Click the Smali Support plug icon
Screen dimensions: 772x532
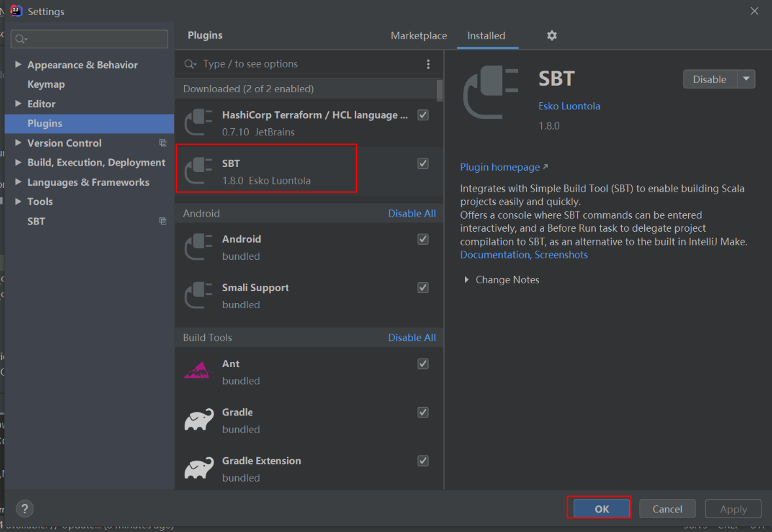pos(198,295)
